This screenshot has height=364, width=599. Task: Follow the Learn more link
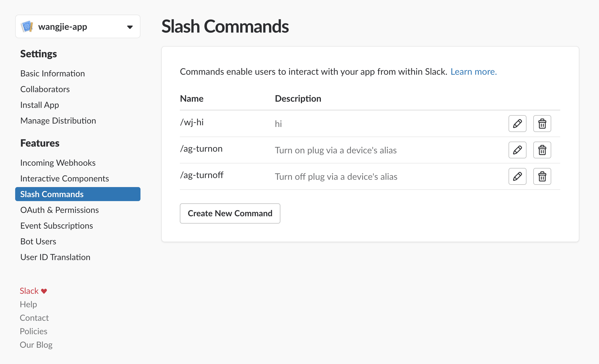(474, 72)
